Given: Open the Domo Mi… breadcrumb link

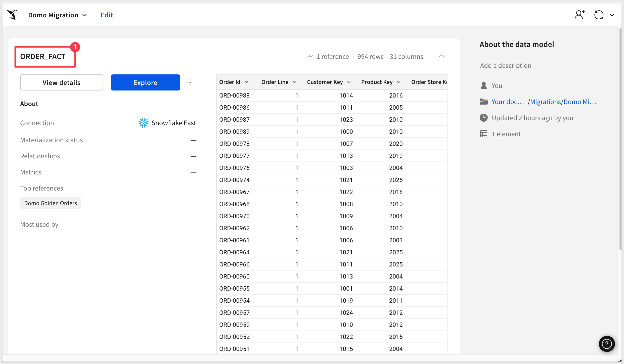Looking at the screenshot, I should (x=580, y=102).
